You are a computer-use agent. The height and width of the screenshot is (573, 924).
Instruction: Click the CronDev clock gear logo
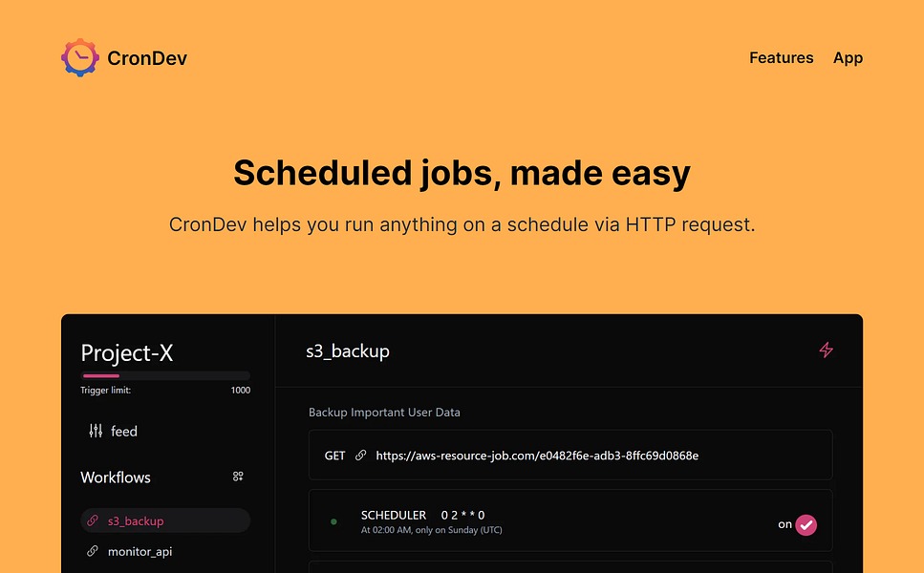[x=80, y=57]
